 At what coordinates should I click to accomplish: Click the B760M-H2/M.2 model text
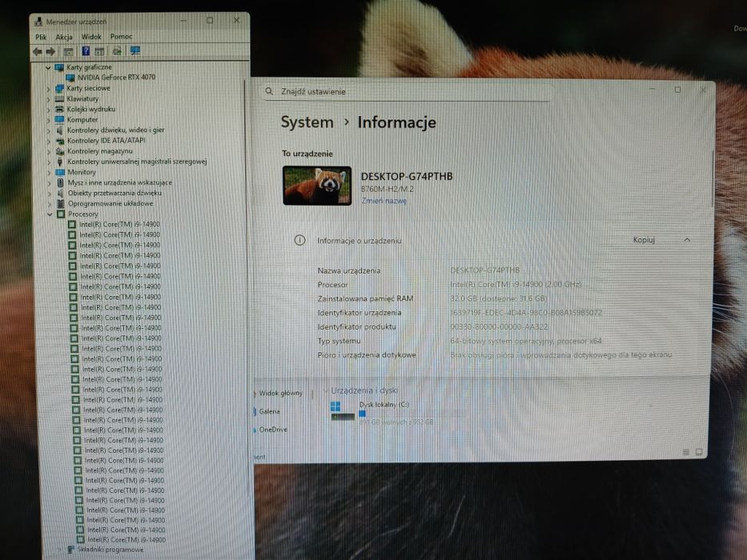click(x=388, y=189)
